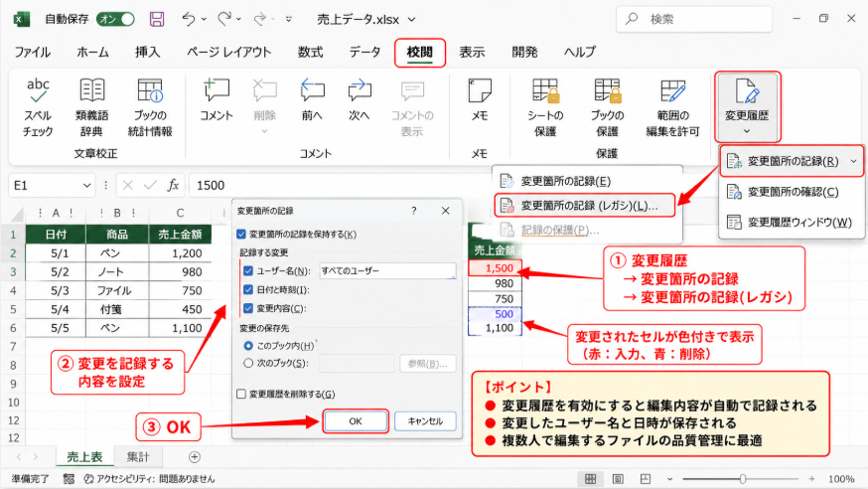868x489 pixels.
Task: Click the save floppy disk icon
Action: 157,20
